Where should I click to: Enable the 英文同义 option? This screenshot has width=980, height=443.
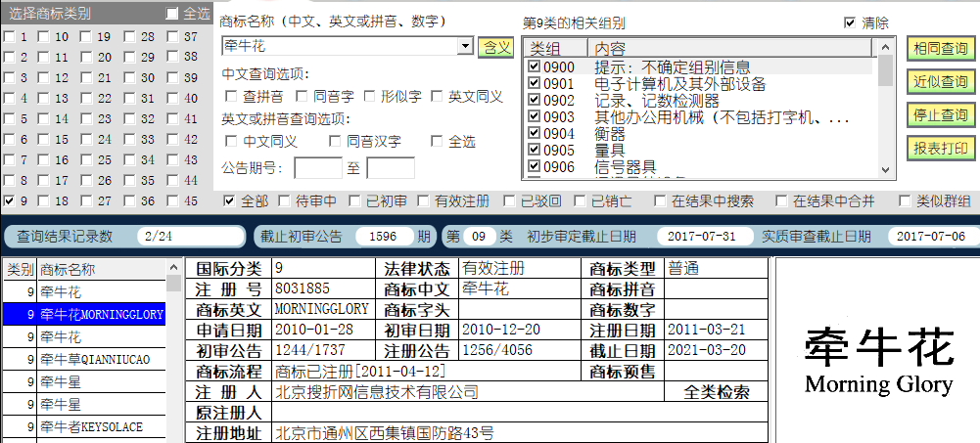(437, 96)
